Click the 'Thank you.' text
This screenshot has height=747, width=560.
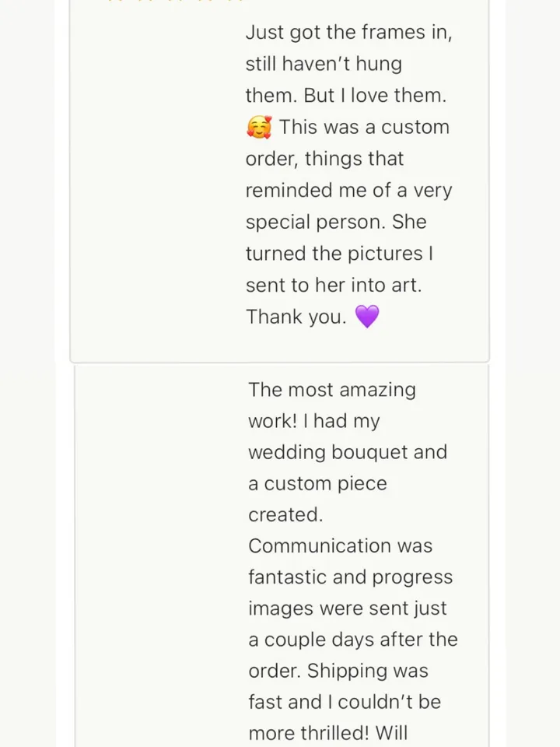pyautogui.click(x=296, y=317)
